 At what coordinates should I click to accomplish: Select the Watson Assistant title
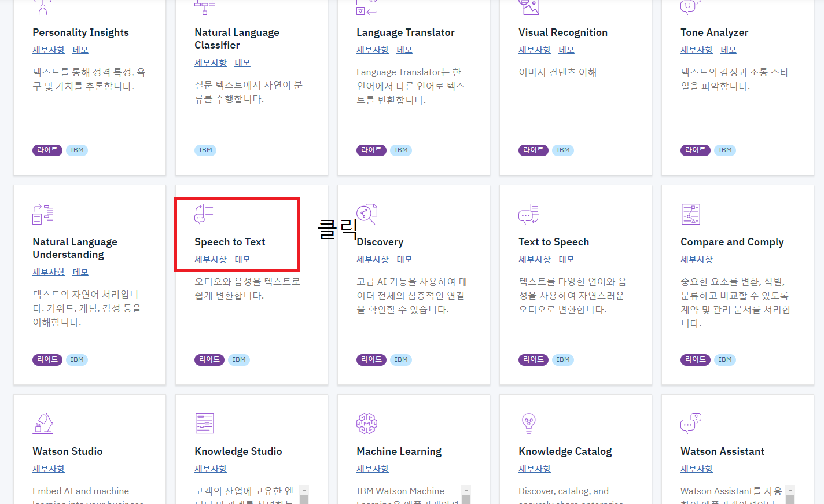coord(723,451)
